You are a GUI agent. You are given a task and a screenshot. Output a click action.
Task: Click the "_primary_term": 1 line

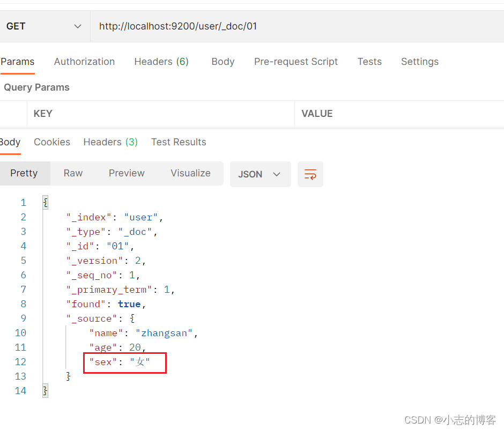coord(121,290)
